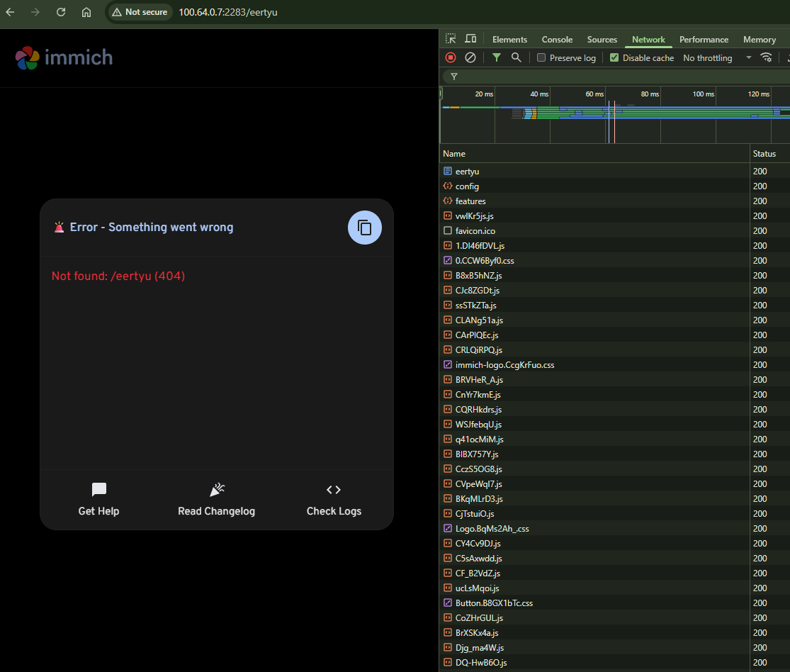The height and width of the screenshot is (672, 790).
Task: Open the No throttling dropdown
Action: click(717, 58)
